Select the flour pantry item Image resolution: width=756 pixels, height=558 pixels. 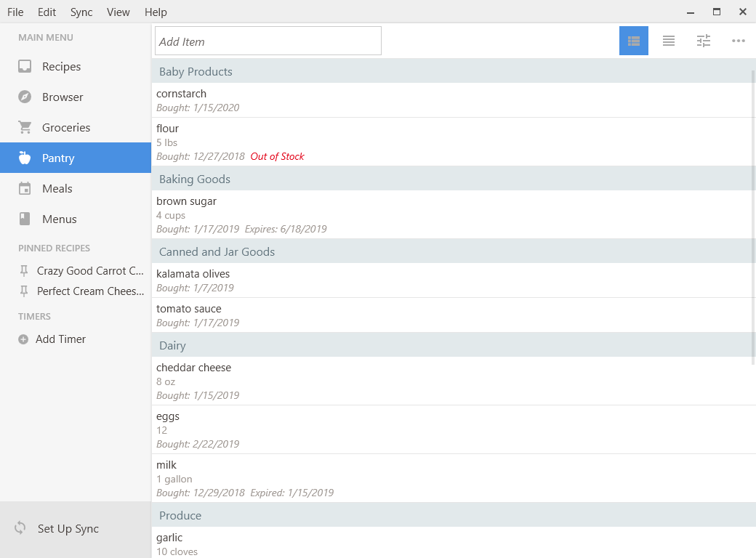pos(453,142)
